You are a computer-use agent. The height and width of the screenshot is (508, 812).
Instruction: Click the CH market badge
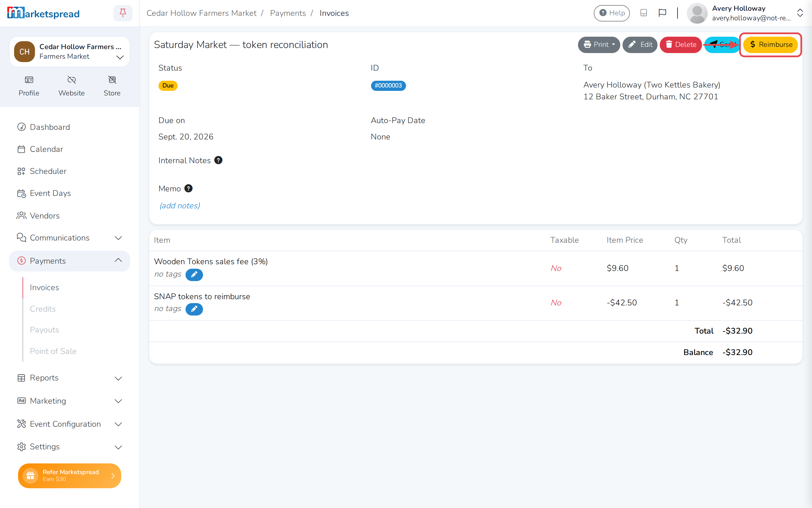pyautogui.click(x=25, y=52)
